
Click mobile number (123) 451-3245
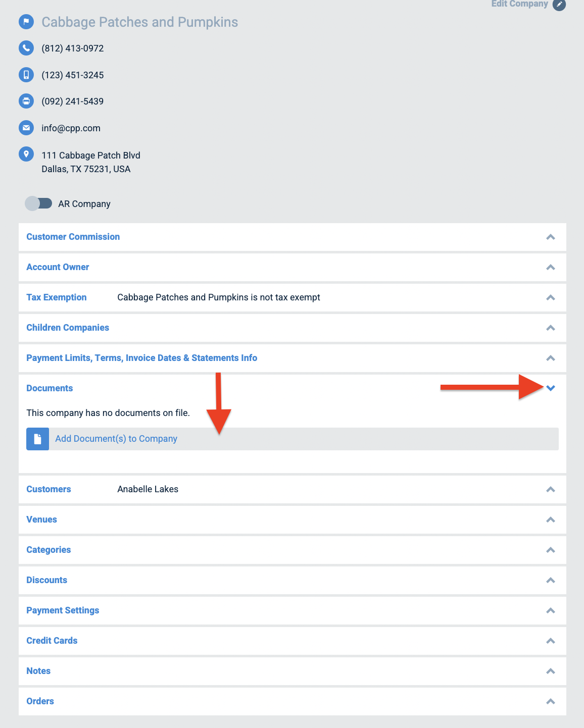pyautogui.click(x=73, y=75)
